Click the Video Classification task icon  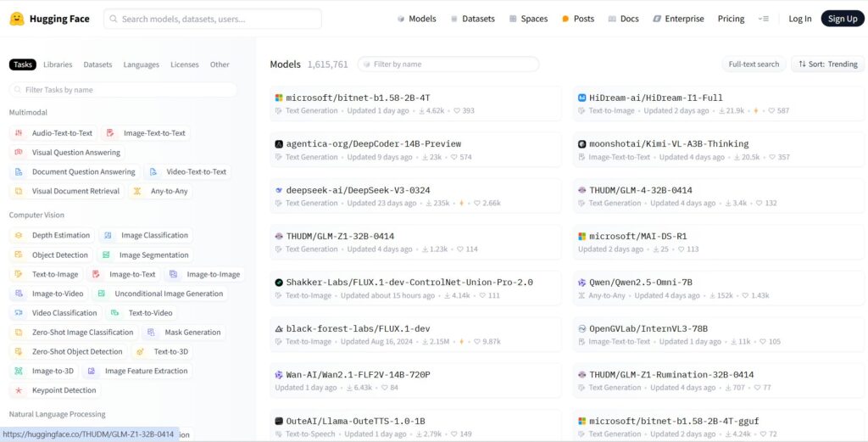[x=19, y=313]
